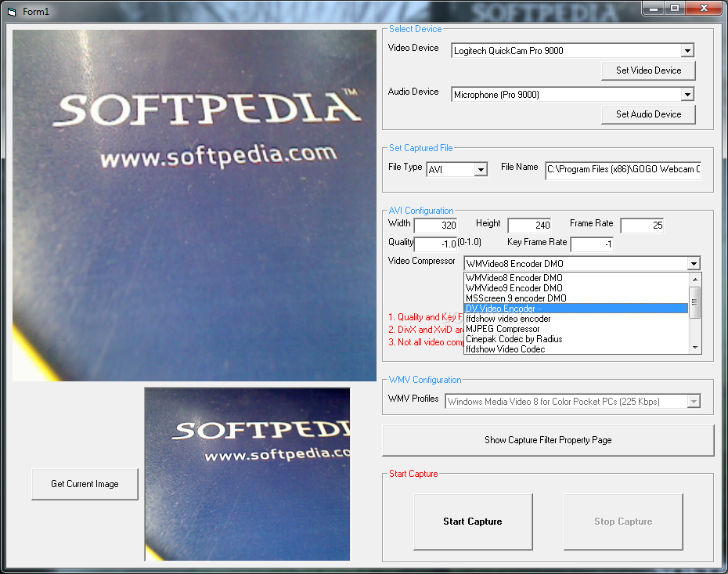Select ffdshow video encoder option
Viewport: 728px width, 574px height.
[x=576, y=319]
